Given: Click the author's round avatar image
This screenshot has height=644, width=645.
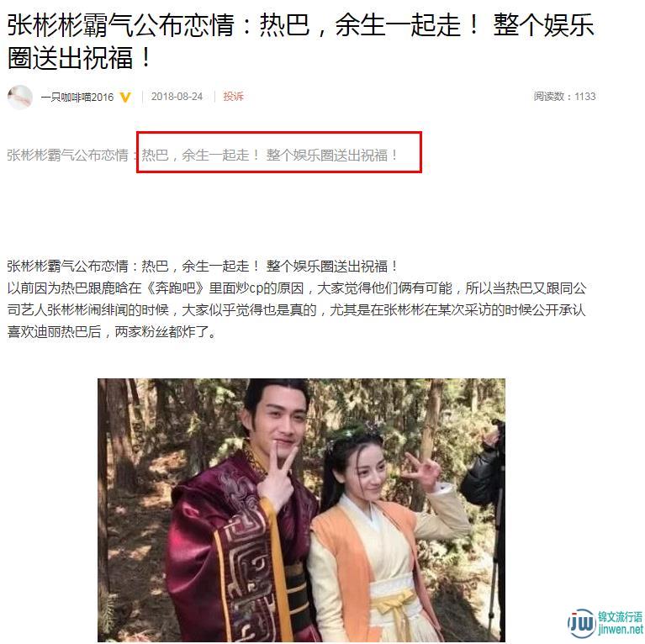Looking at the screenshot, I should coord(19,97).
